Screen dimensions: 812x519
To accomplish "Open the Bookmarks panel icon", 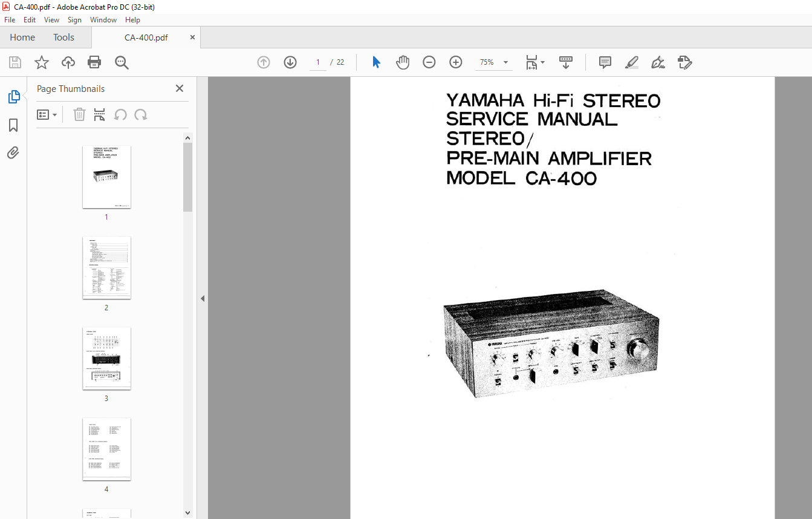I will click(x=13, y=125).
